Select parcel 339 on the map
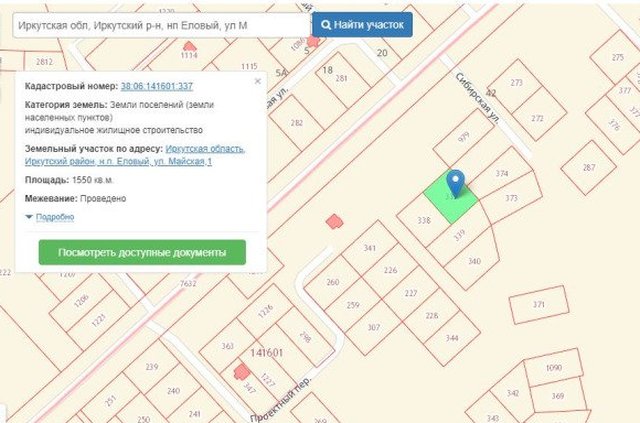640x423 pixels. coord(459,235)
